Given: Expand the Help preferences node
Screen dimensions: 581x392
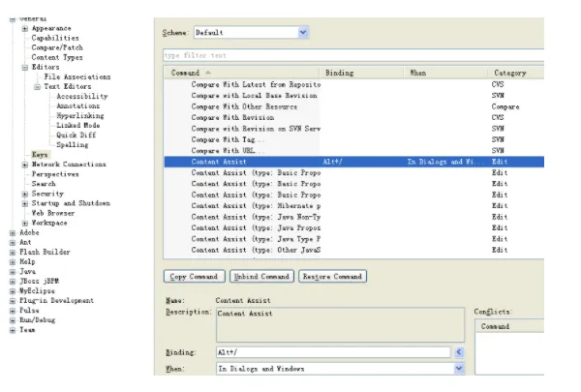Looking at the screenshot, I should coord(13,262).
